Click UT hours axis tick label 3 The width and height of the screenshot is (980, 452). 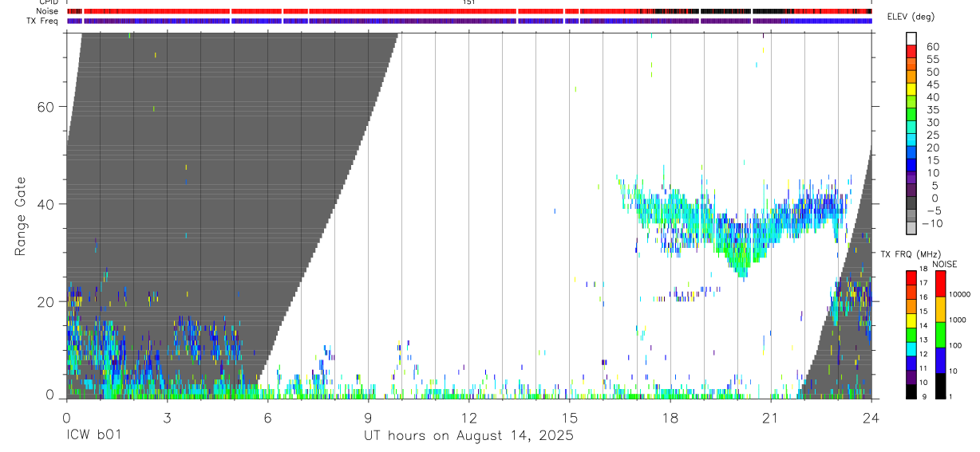coord(167,418)
